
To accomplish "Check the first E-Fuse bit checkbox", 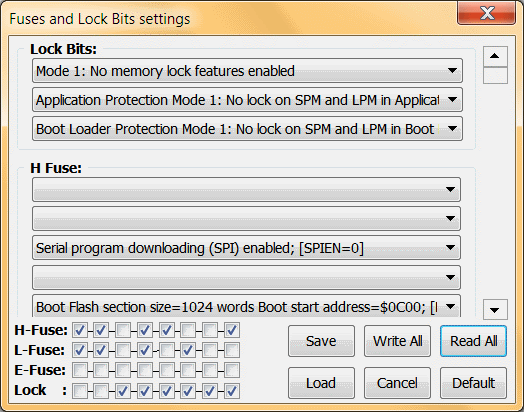I will [x=80, y=370].
